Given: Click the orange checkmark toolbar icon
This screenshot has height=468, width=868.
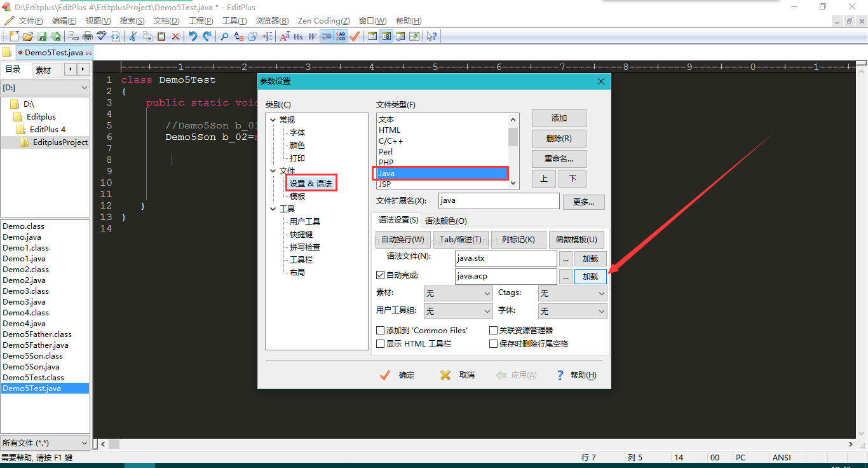Looking at the screenshot, I should [354, 36].
